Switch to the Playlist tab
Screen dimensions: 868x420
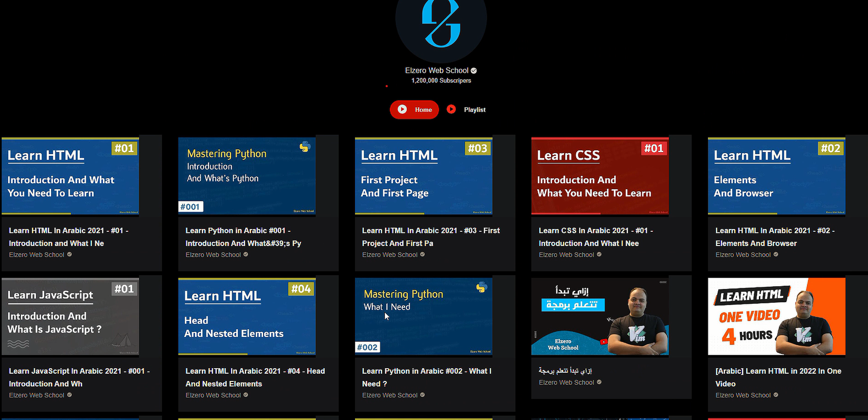tap(466, 110)
